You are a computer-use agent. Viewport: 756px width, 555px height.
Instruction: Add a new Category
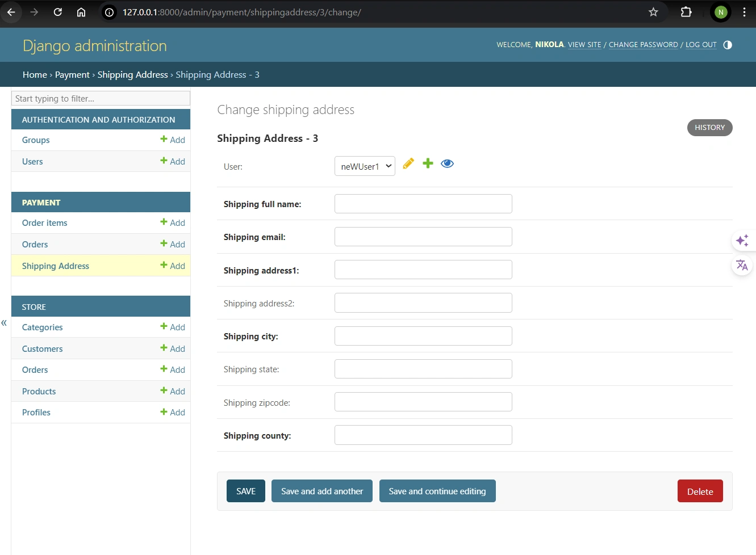click(173, 327)
